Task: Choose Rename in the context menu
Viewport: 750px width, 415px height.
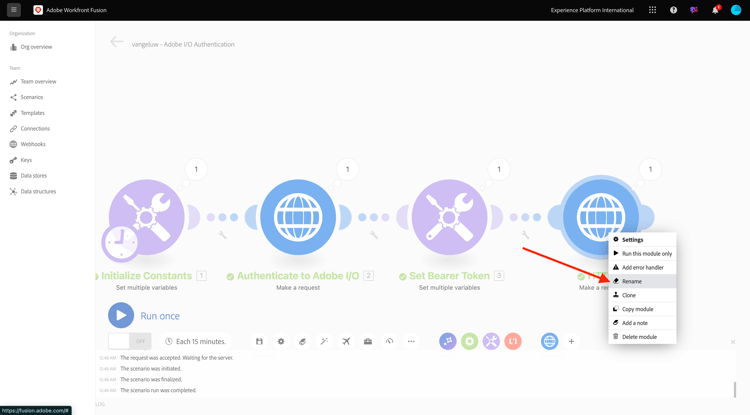Action: coord(642,281)
